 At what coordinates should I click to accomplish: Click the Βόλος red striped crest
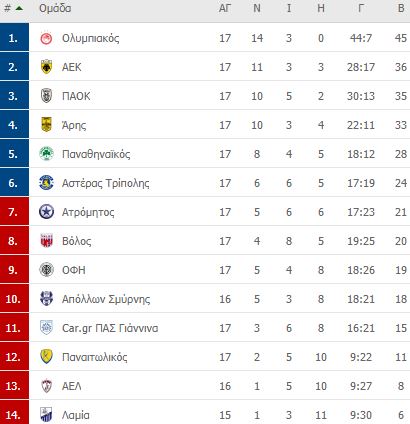[46, 241]
